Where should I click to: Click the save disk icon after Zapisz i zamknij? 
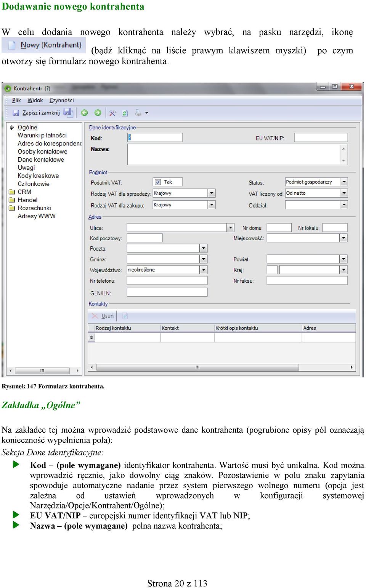point(68,112)
